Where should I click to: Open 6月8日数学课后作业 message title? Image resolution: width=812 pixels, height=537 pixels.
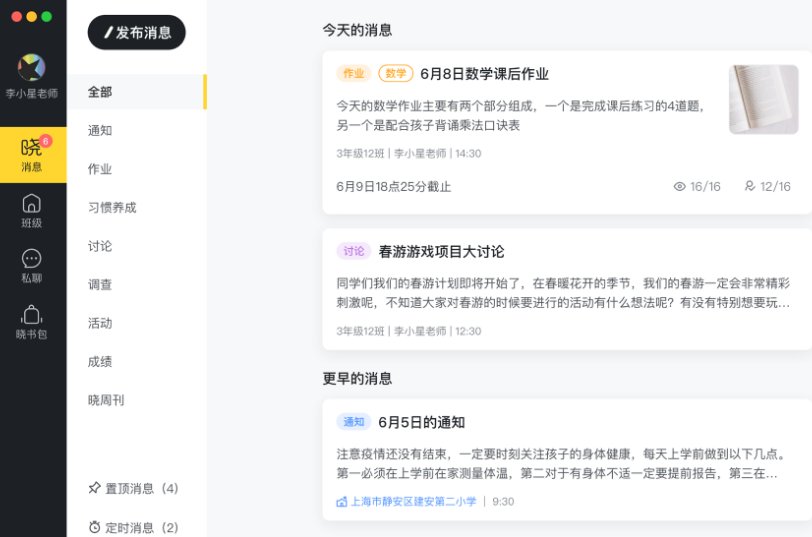[484, 74]
